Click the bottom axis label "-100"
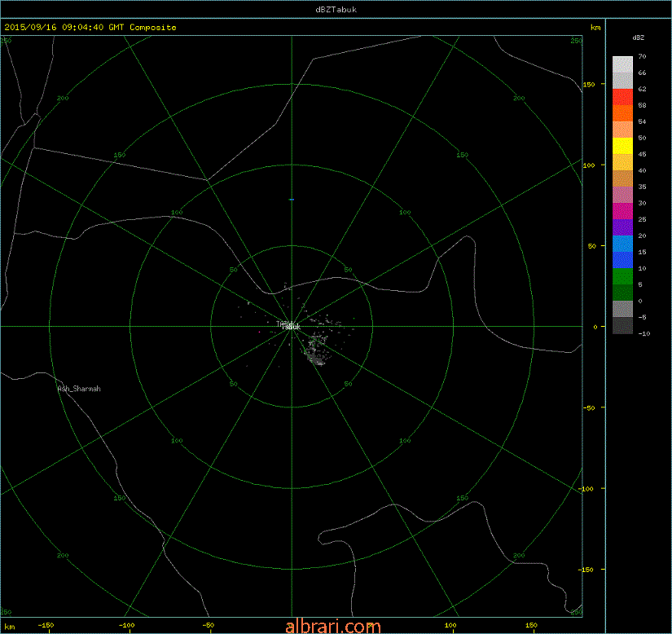This screenshot has height=634, width=672. tap(126, 625)
